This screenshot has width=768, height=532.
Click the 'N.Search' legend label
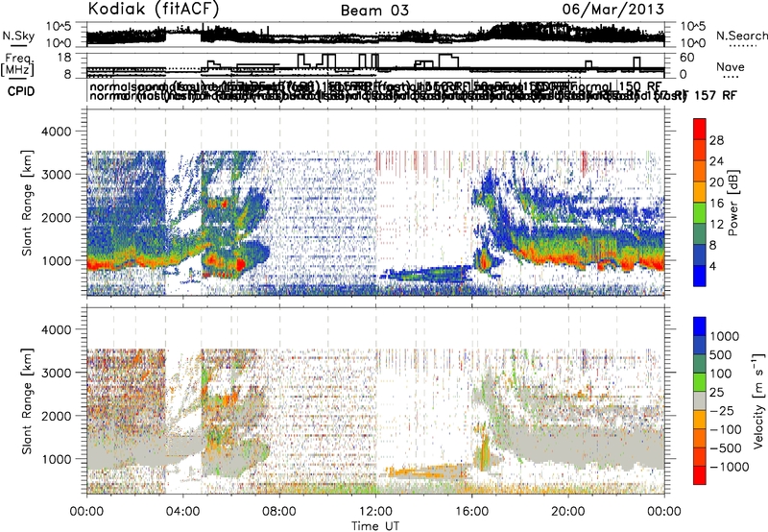[x=741, y=36]
